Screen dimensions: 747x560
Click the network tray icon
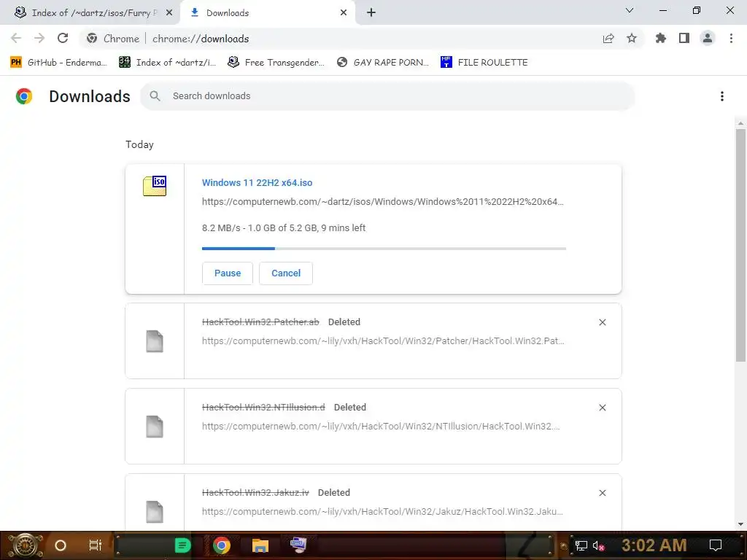581,545
